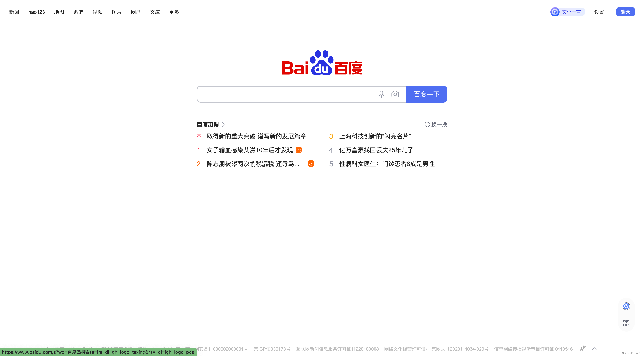The image size is (644, 356).
Task: Open the 设置 menu
Action: [x=599, y=12]
